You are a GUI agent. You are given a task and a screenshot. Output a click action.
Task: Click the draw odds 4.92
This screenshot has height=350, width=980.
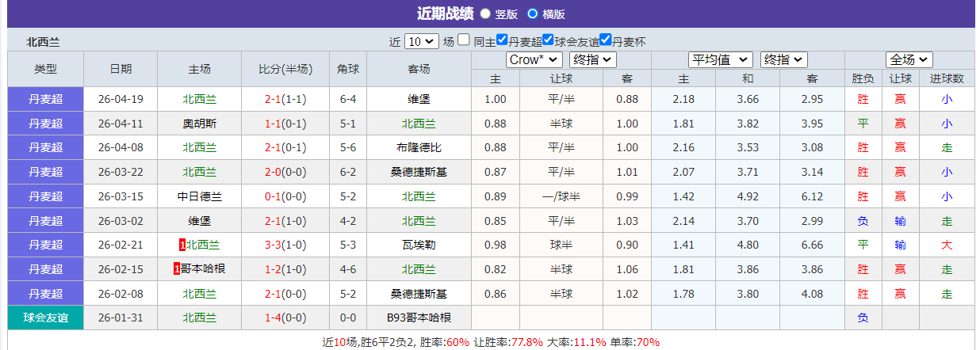tap(748, 196)
